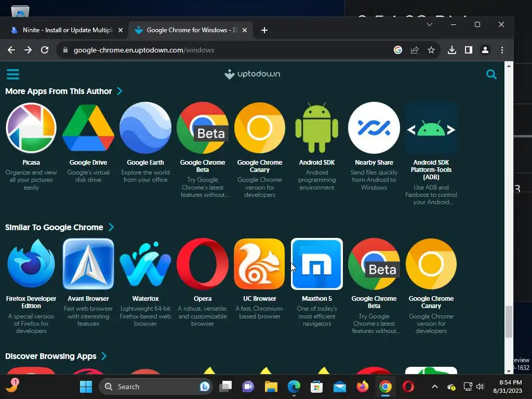Open Google Chrome Canary icon under More Apps From This Author

pos(260,128)
